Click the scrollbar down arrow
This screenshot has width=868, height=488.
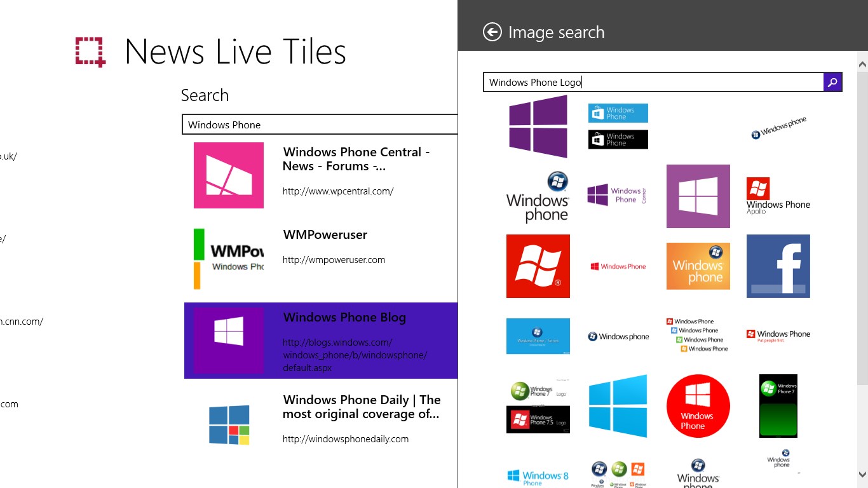(862, 474)
